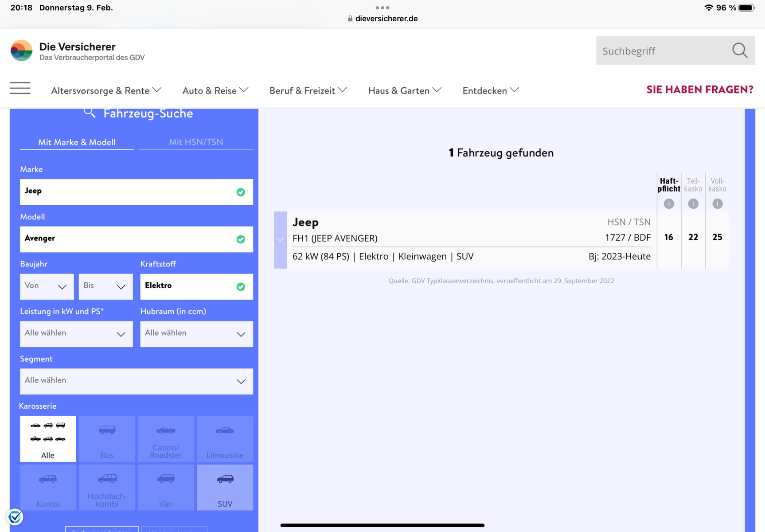Viewport: 765px width, 532px height.
Task: Click the privacy shield badge icon
Action: click(x=15, y=517)
